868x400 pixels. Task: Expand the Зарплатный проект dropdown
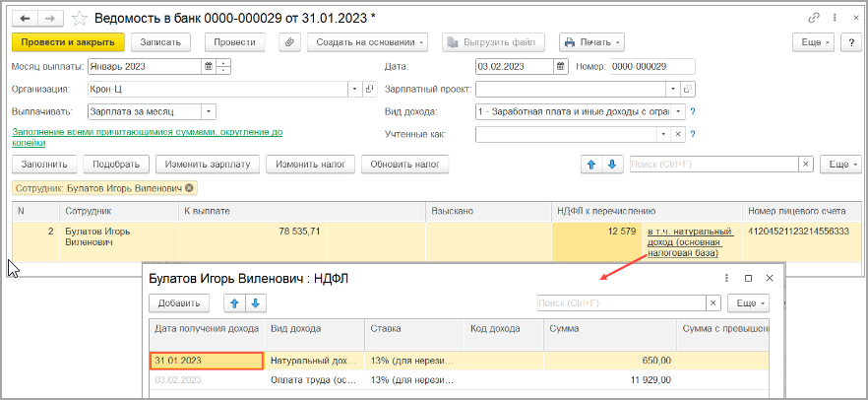click(x=673, y=90)
